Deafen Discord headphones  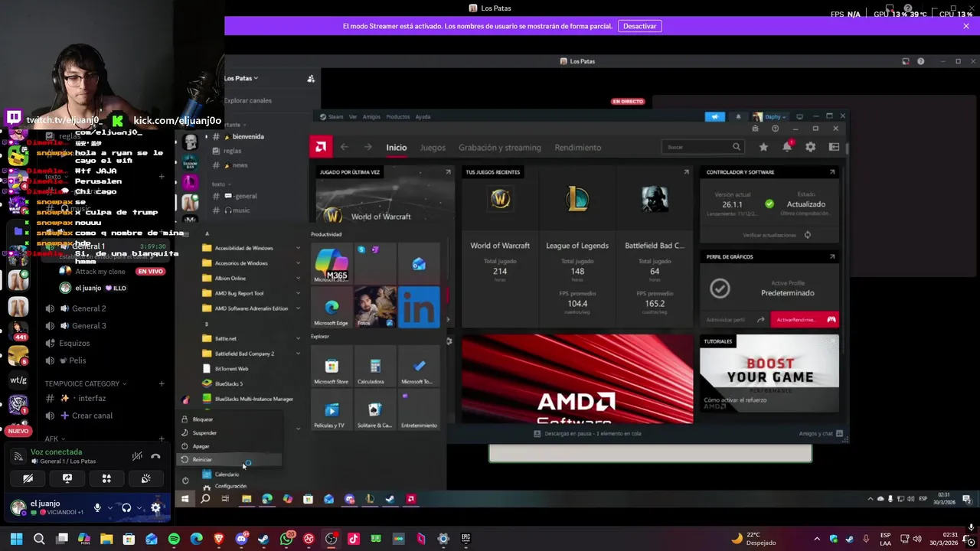(x=126, y=507)
